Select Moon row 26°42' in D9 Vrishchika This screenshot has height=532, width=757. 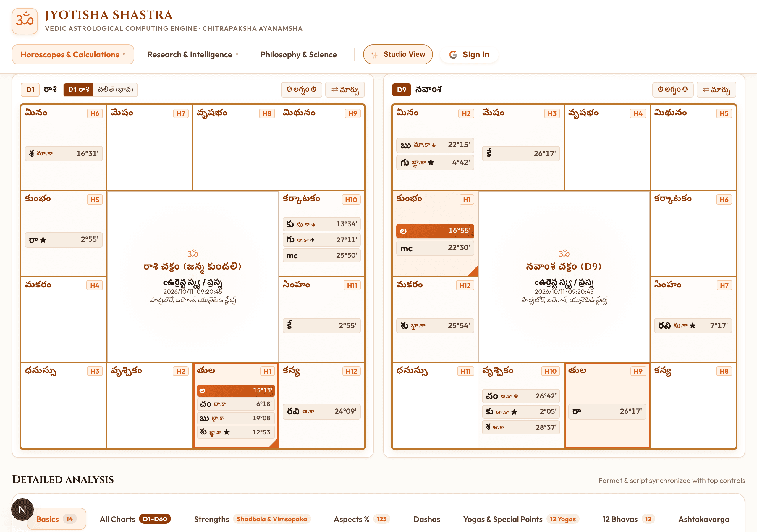(521, 396)
